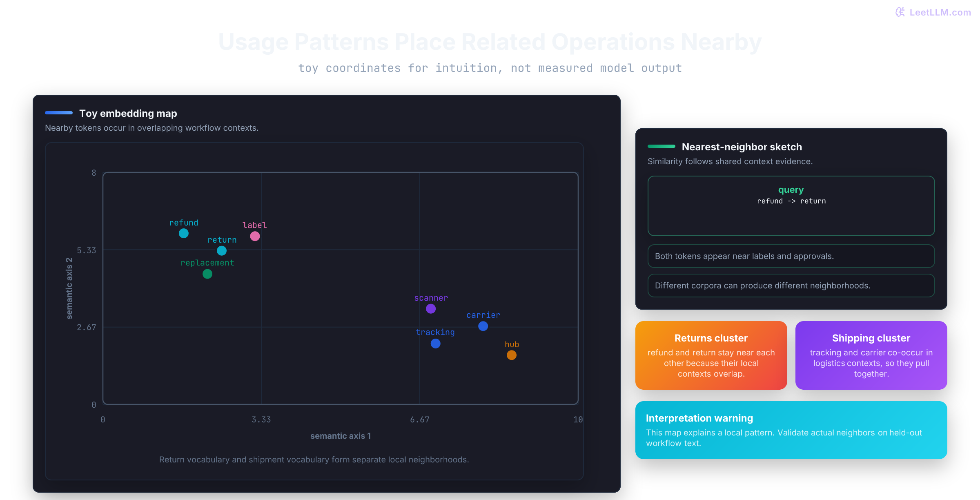Click the LeetLLM.com brain logo icon

click(900, 12)
